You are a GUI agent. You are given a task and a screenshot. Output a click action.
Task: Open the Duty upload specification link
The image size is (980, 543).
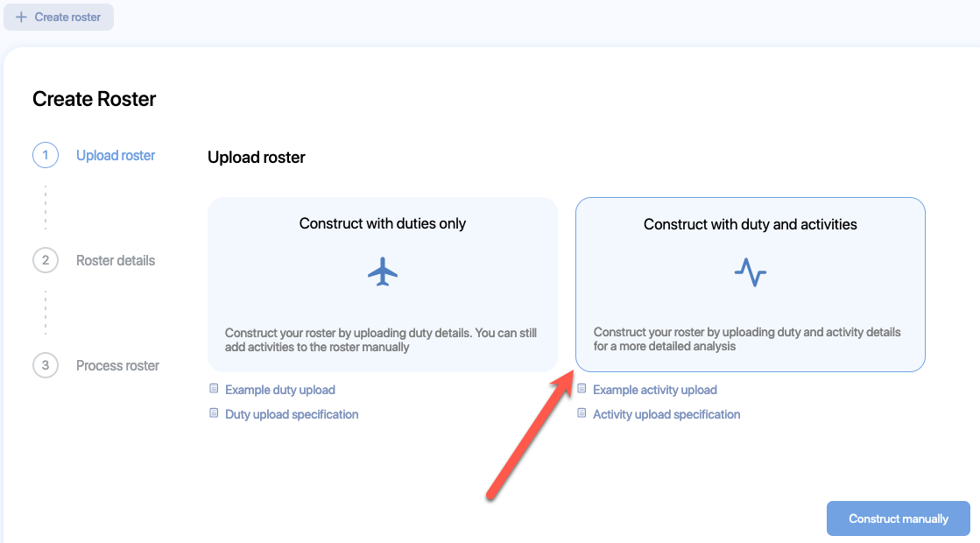[292, 414]
